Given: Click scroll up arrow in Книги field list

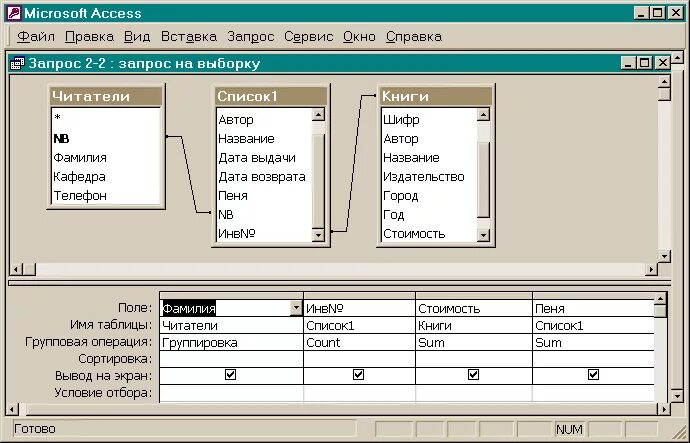Looking at the screenshot, I should coord(483,115).
